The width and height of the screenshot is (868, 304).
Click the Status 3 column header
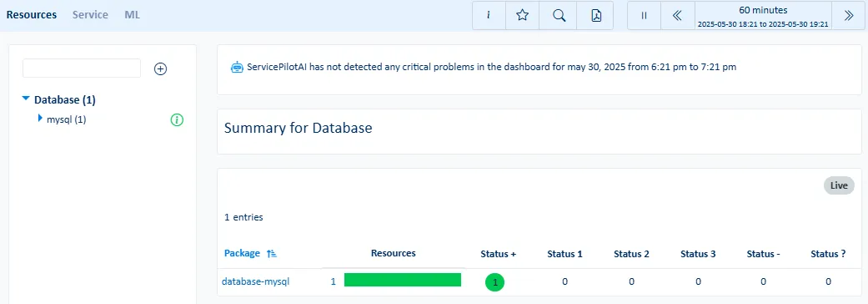pyautogui.click(x=698, y=254)
